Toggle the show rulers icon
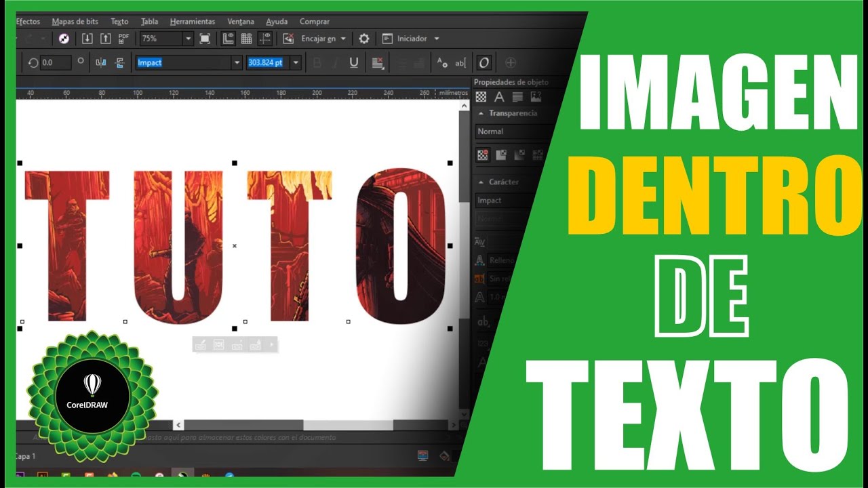Viewport: 868px width, 488px height. [229, 39]
